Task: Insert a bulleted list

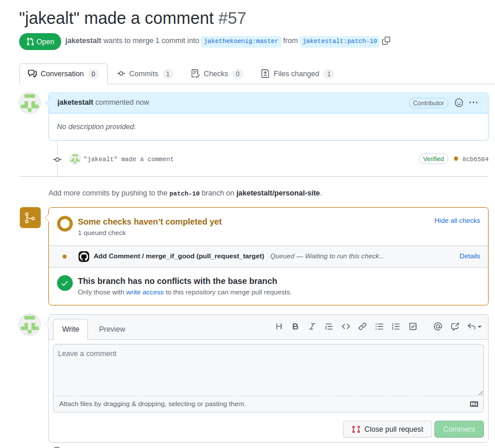Action: (379, 326)
